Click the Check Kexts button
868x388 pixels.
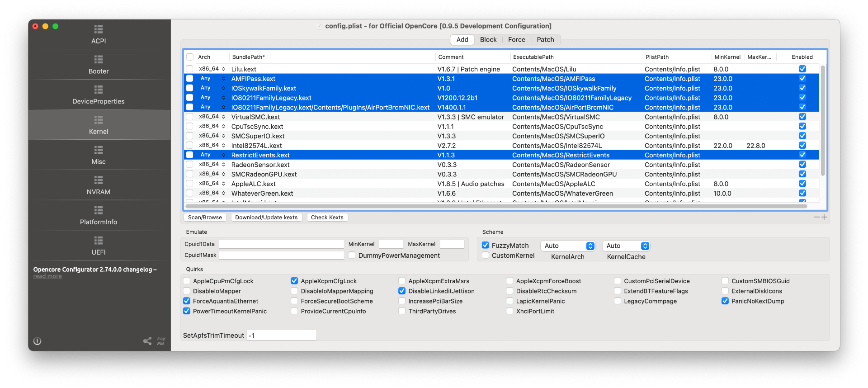click(x=327, y=218)
